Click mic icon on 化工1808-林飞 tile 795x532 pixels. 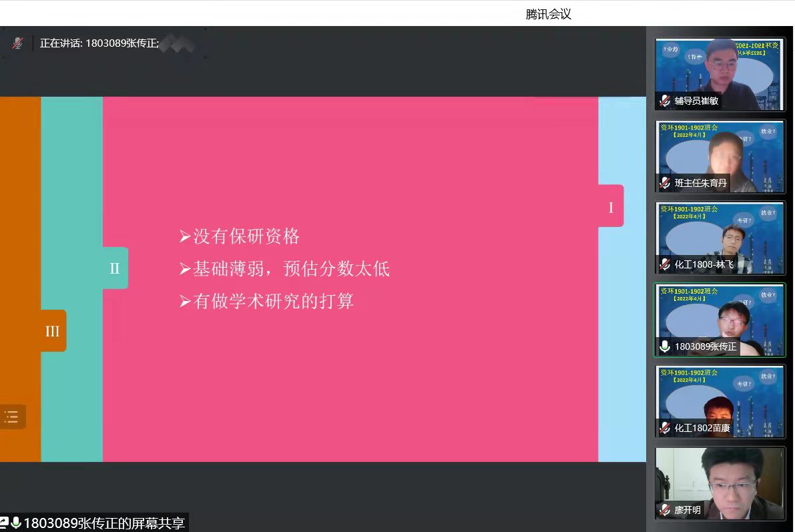[x=664, y=265]
